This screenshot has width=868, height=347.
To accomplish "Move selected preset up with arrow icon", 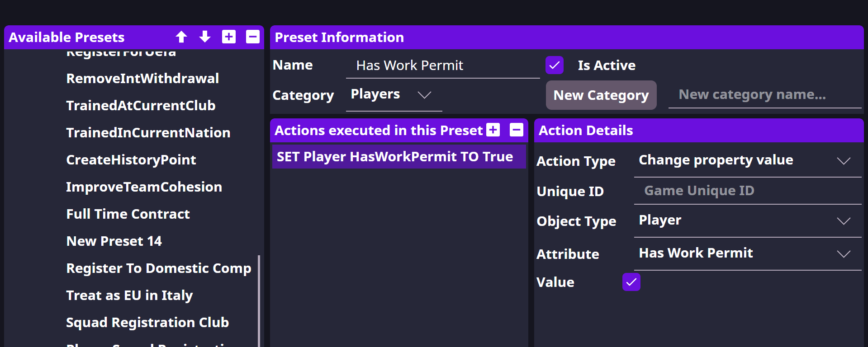I will (181, 37).
